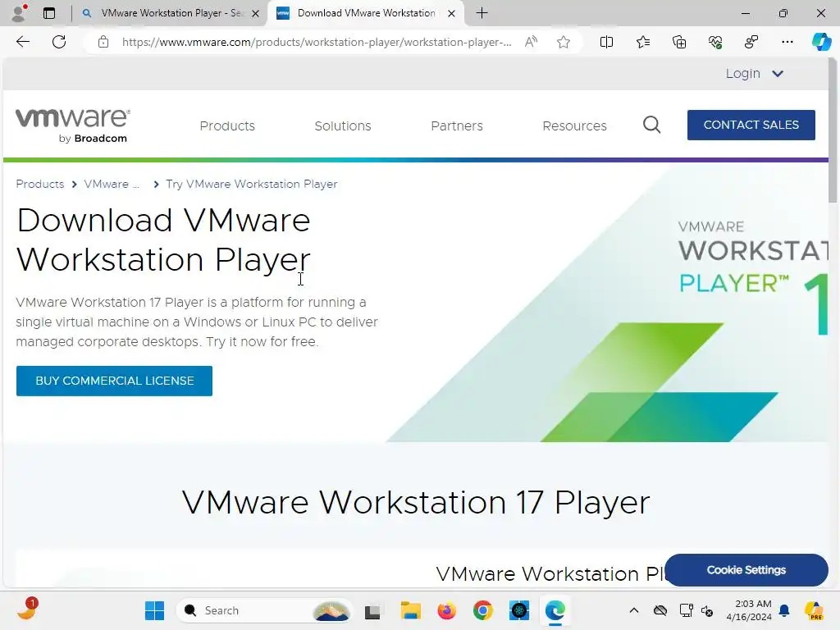The image size is (840, 630).
Task: Open the extensions/share profile icon
Action: (751, 42)
